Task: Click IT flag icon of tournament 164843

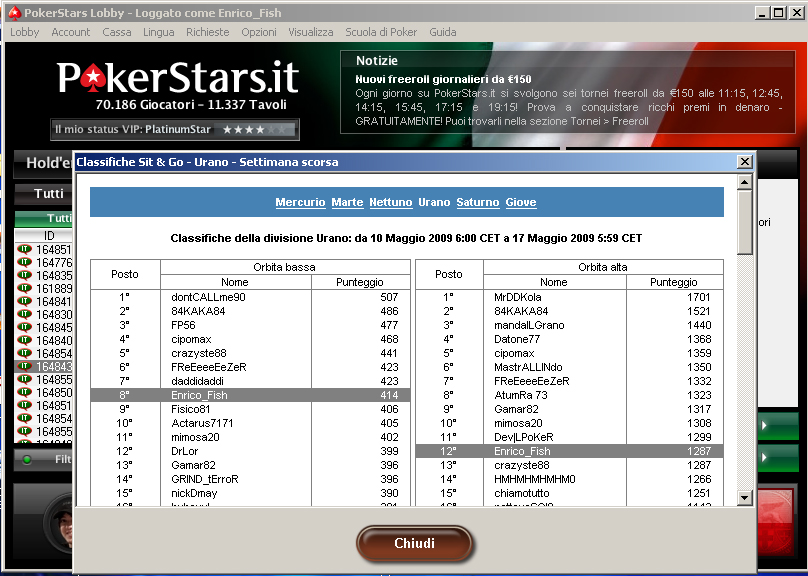Action: pyautogui.click(x=24, y=366)
